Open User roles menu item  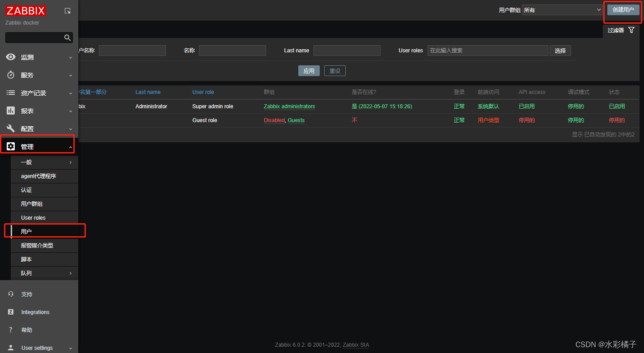(44, 218)
